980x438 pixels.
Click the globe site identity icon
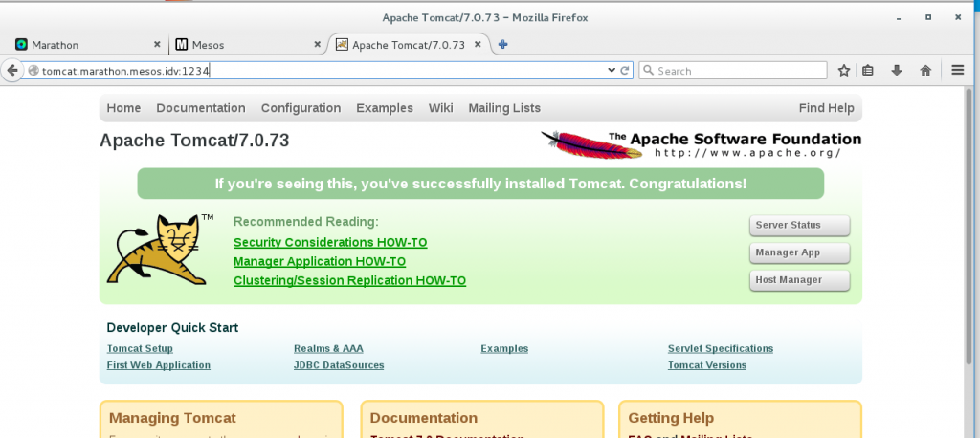point(33,71)
